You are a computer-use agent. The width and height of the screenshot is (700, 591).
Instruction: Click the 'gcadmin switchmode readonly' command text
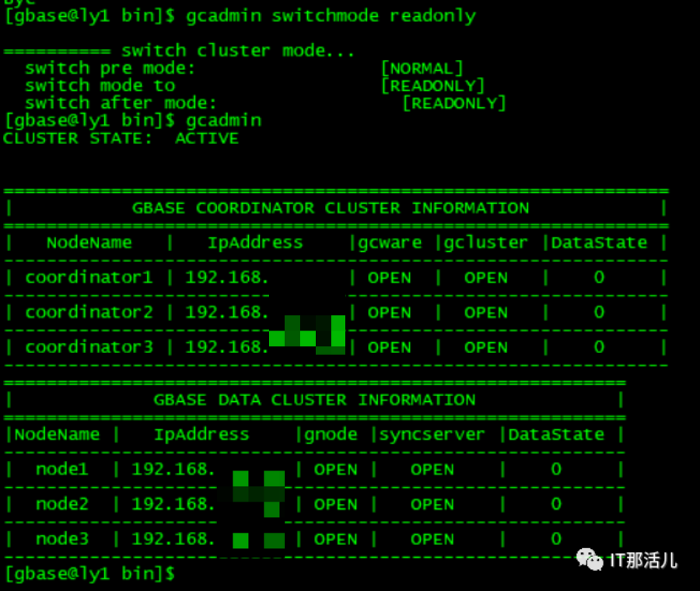[331, 16]
